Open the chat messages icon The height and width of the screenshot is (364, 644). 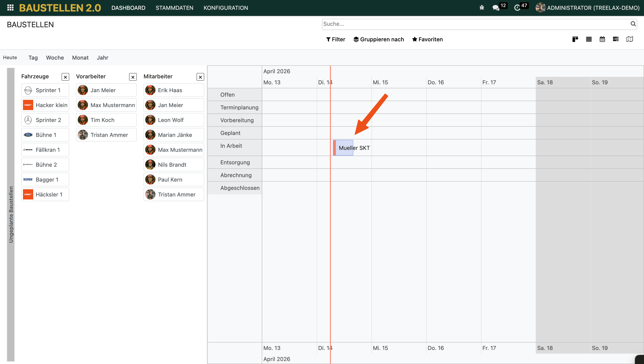click(x=496, y=8)
